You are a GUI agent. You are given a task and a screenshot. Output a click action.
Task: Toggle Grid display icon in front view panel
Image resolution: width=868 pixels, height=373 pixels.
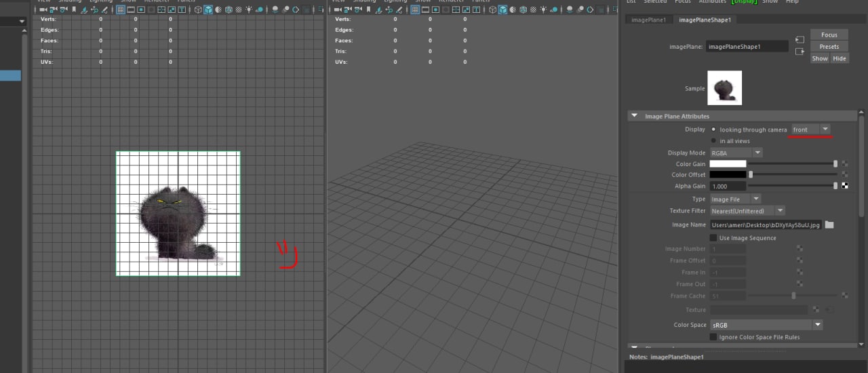[121, 9]
